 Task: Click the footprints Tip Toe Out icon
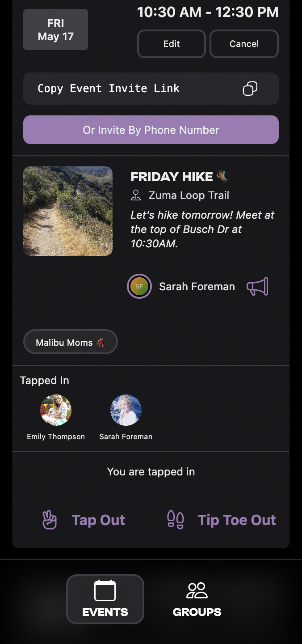pos(176,520)
